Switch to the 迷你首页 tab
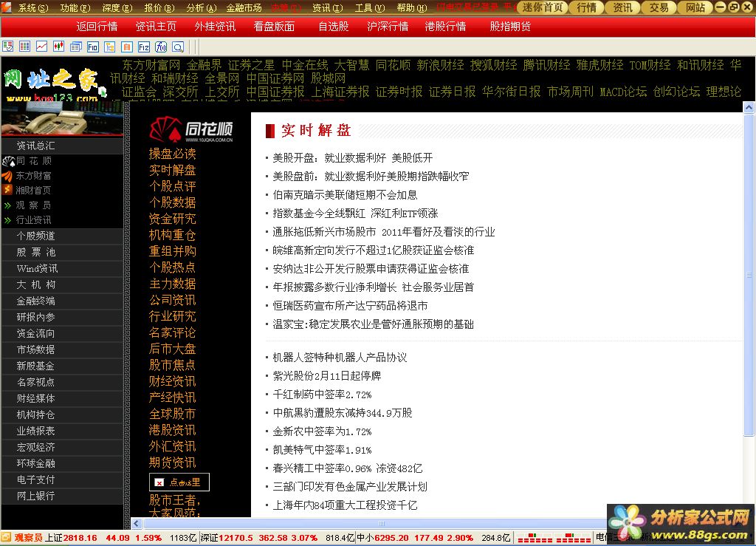 click(543, 7)
